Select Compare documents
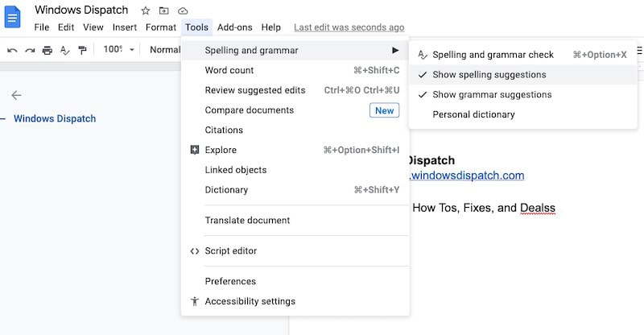Image resolution: width=644 pixels, height=335 pixels. 295,110
